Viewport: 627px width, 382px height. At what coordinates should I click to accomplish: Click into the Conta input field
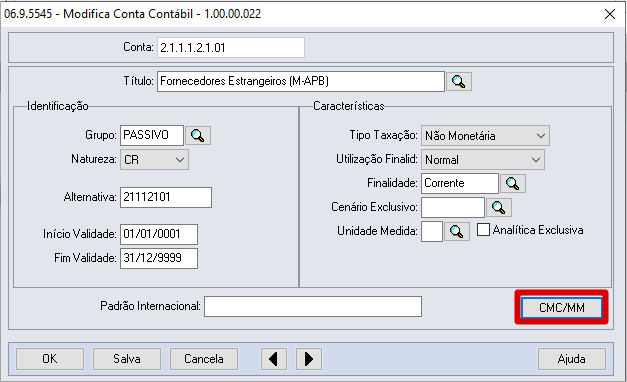231,48
